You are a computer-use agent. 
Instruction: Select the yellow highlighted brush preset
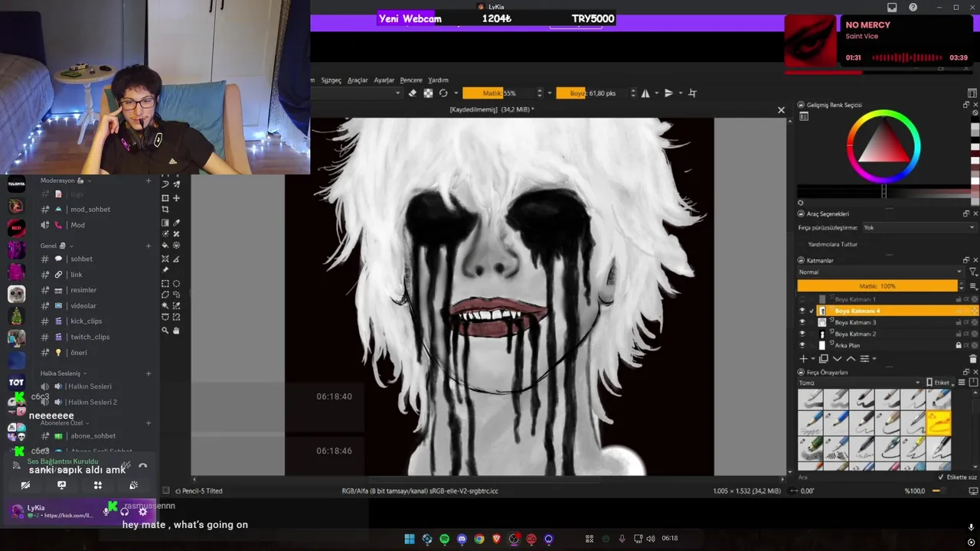(939, 422)
